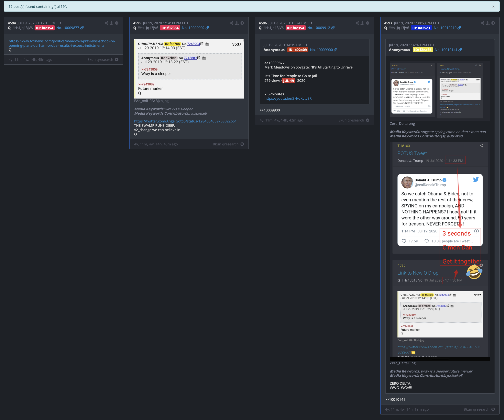504x420 pixels.
Task: Click 8kun qresearch label on post 4596
Action: coord(351,120)
